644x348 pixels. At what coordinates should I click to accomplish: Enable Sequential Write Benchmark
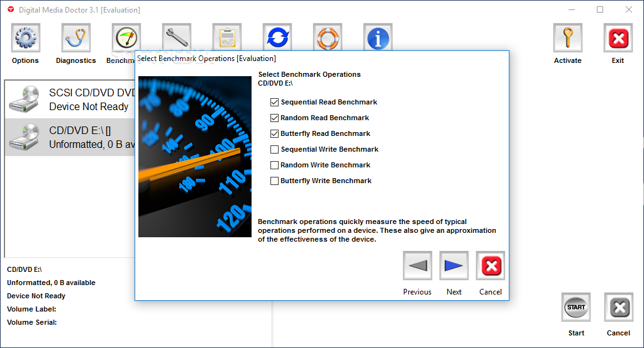pos(274,150)
